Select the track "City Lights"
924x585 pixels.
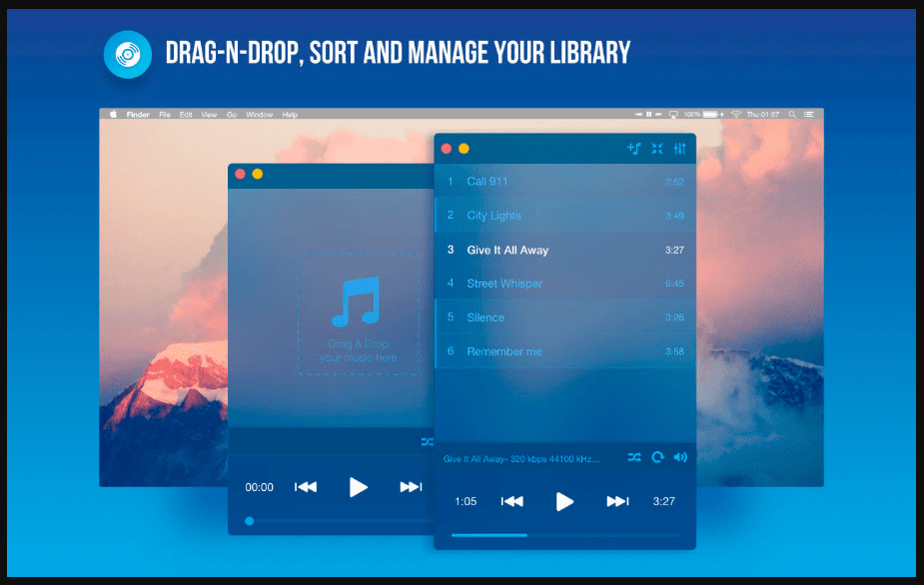coord(565,216)
